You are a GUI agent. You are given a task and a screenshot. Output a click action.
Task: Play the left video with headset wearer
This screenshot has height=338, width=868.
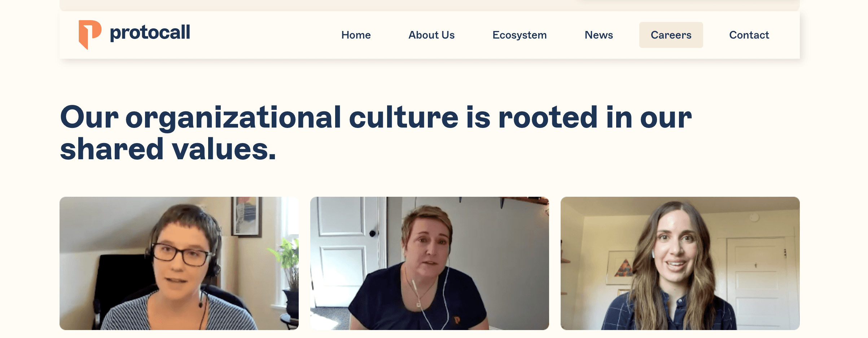pos(179,263)
